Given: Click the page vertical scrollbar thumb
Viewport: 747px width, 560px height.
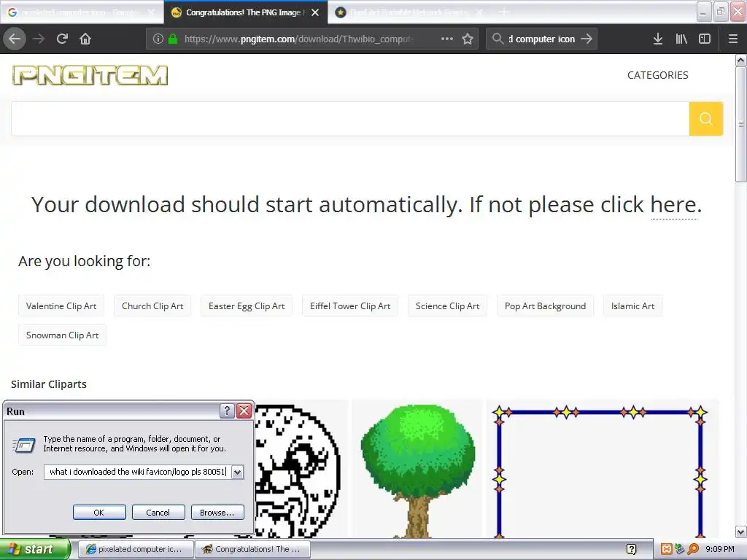Looking at the screenshot, I should point(741,124).
